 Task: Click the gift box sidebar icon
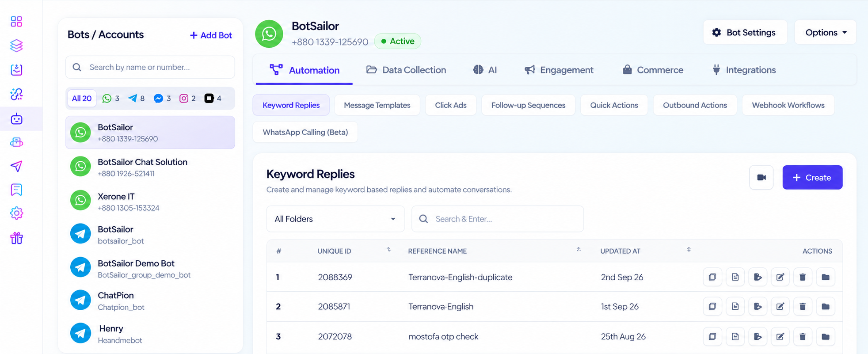point(16,238)
